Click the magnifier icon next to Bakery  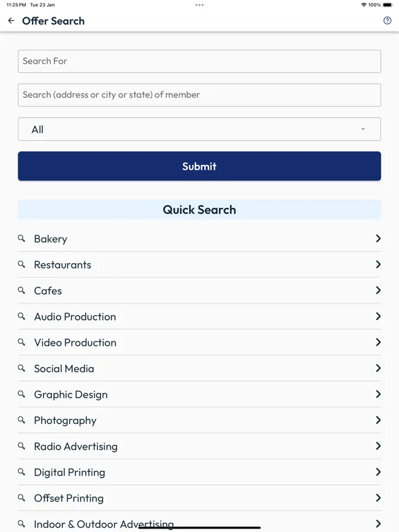pyautogui.click(x=21, y=238)
